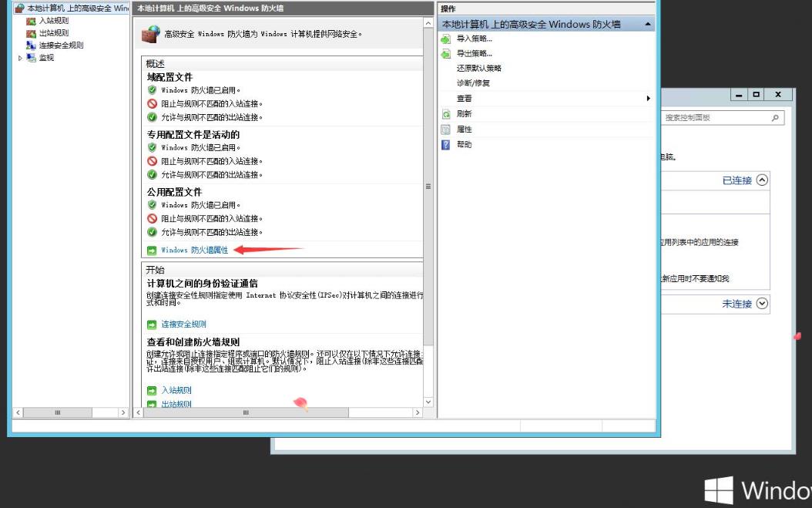Minimize the background control panel window

739,94
